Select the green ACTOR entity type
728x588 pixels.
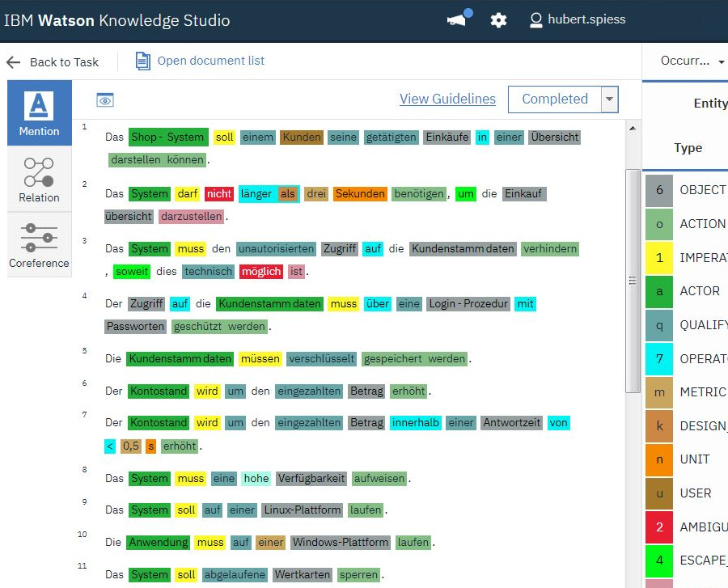659,291
